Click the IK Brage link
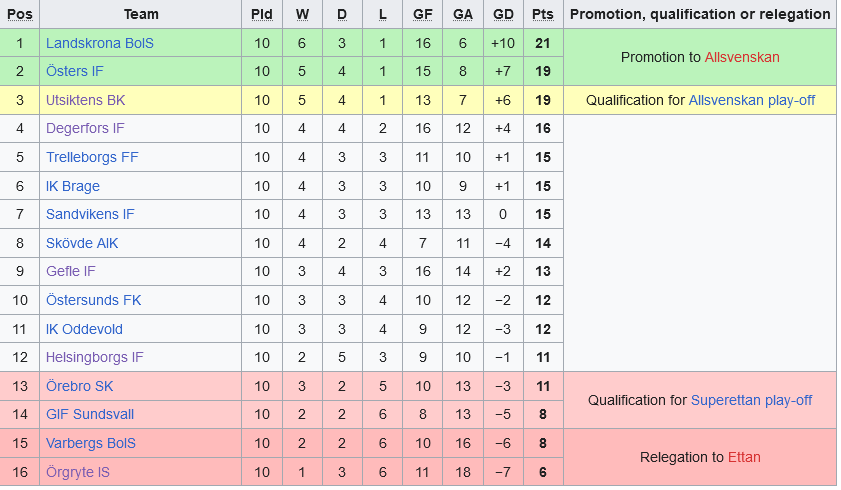The image size is (841, 490). click(72, 186)
